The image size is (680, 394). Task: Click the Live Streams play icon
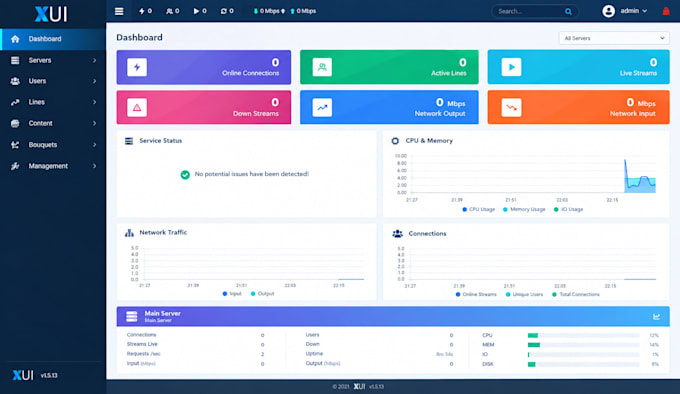pos(511,67)
